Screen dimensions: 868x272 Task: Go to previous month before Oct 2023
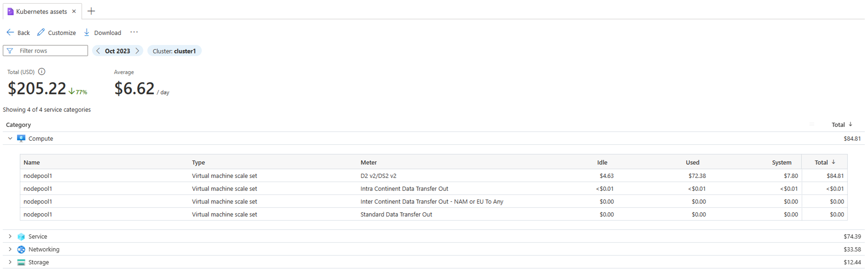point(98,51)
